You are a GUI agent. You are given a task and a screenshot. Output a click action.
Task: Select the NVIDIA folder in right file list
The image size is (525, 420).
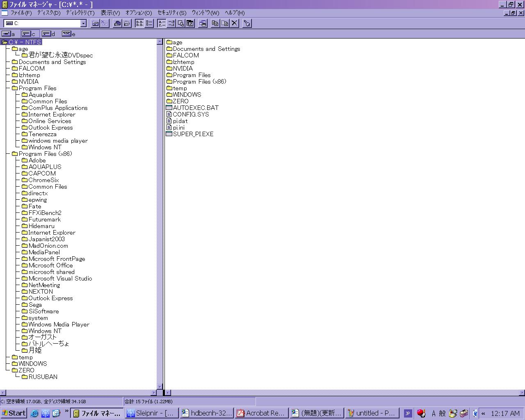tap(179, 68)
